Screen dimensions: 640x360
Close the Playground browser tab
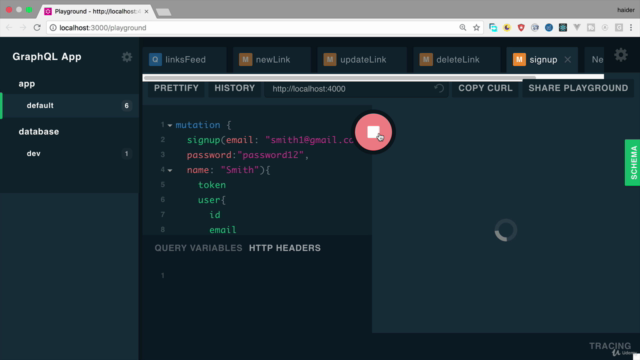[147, 11]
